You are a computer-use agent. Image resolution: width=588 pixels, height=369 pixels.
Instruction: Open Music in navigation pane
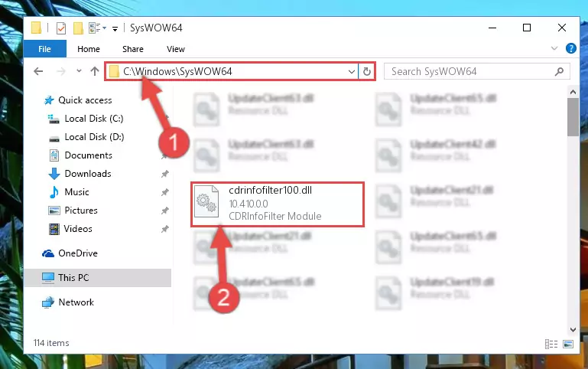click(x=76, y=192)
